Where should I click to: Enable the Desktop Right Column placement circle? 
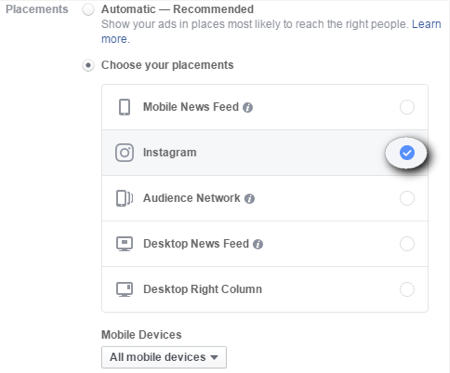(x=407, y=289)
